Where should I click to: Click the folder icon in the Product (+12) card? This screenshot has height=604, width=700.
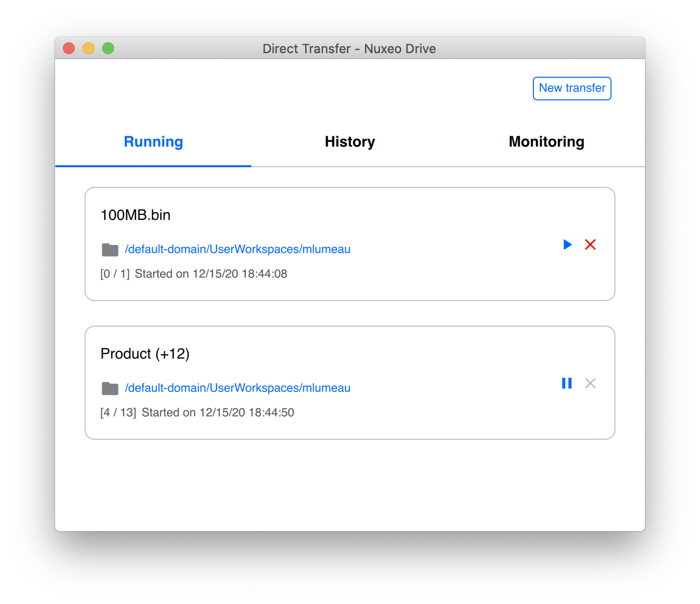pos(110,389)
